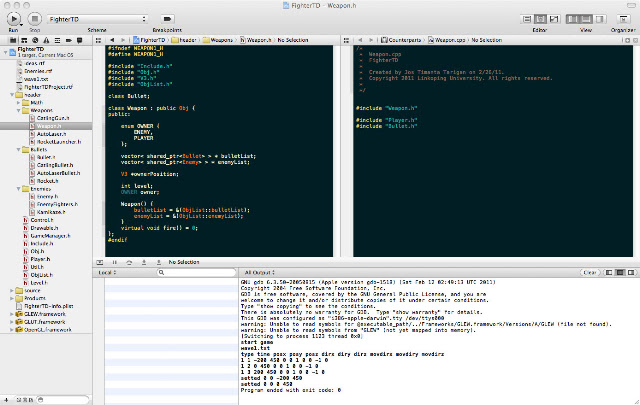
Task: Collapse the Bullets folder
Action: [18, 149]
